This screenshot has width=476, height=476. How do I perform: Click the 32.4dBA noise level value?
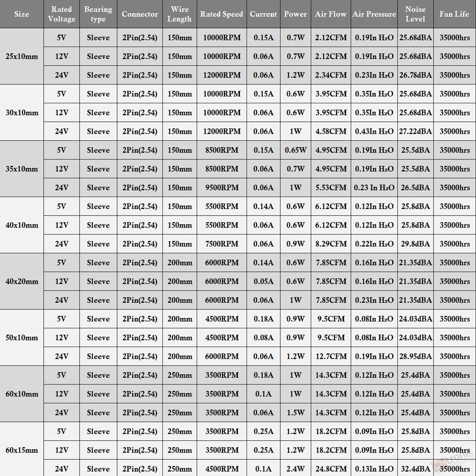pos(415,469)
